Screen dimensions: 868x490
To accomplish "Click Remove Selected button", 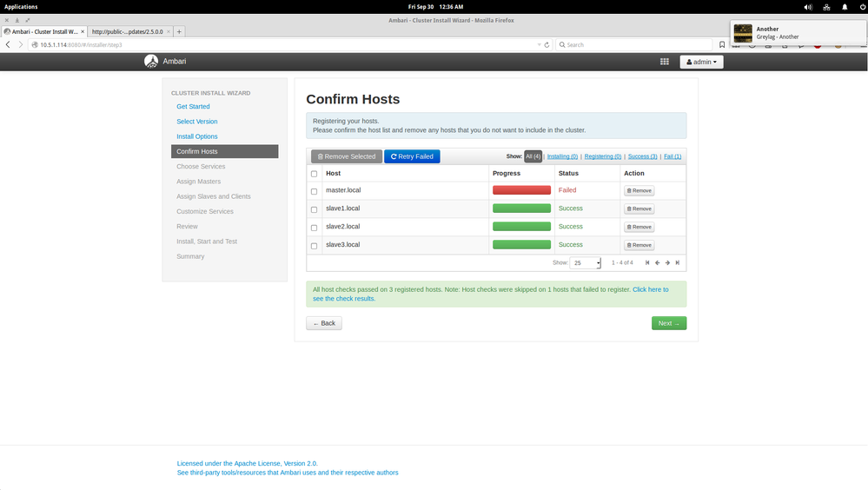I will [x=347, y=156].
